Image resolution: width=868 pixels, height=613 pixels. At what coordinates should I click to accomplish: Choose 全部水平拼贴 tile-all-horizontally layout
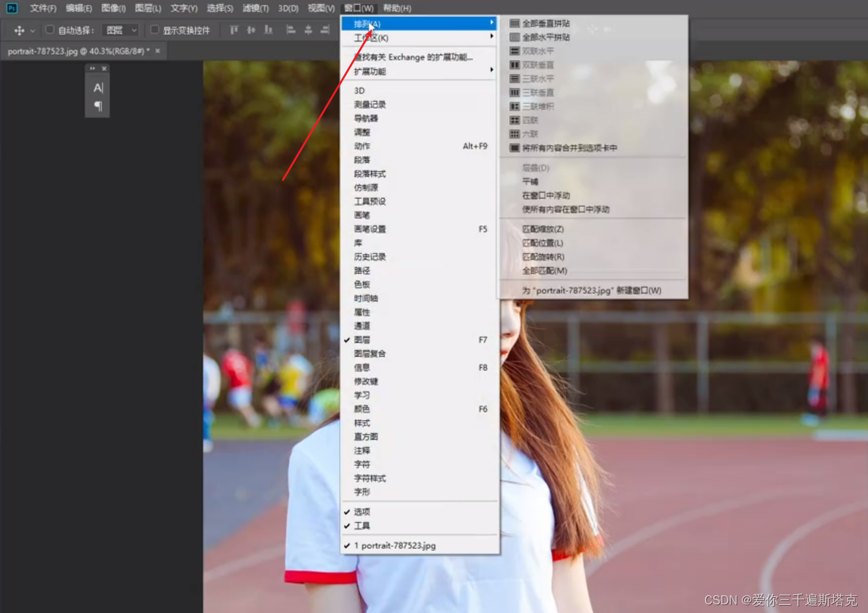(x=592, y=37)
